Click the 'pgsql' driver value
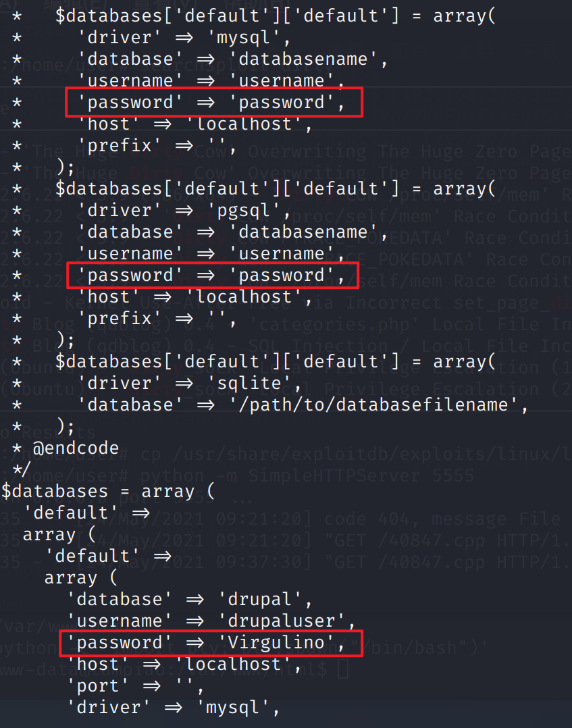 pos(251,210)
